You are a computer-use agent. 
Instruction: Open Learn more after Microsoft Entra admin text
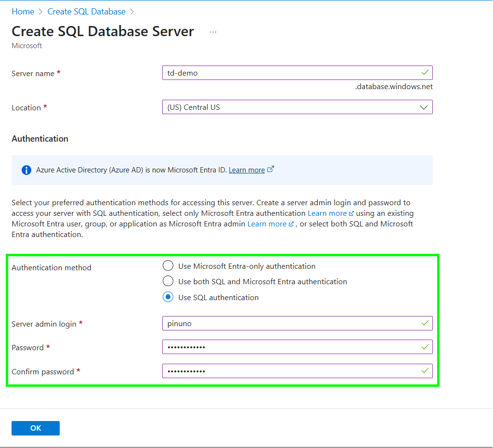267,224
